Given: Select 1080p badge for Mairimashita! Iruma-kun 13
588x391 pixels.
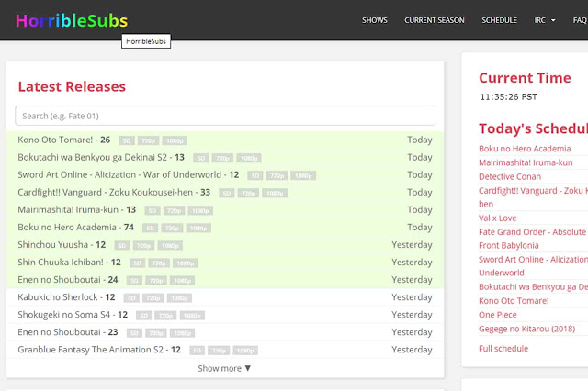Looking at the screenshot, I should [x=200, y=211].
